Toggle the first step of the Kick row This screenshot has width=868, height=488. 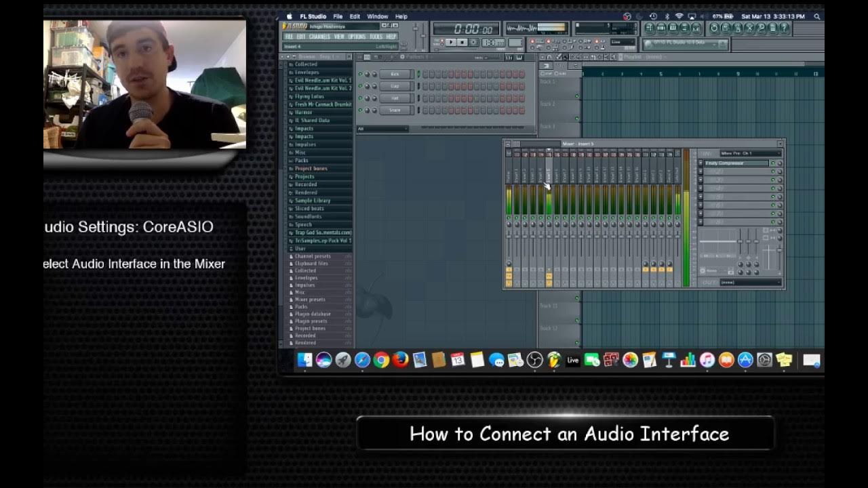click(x=425, y=74)
